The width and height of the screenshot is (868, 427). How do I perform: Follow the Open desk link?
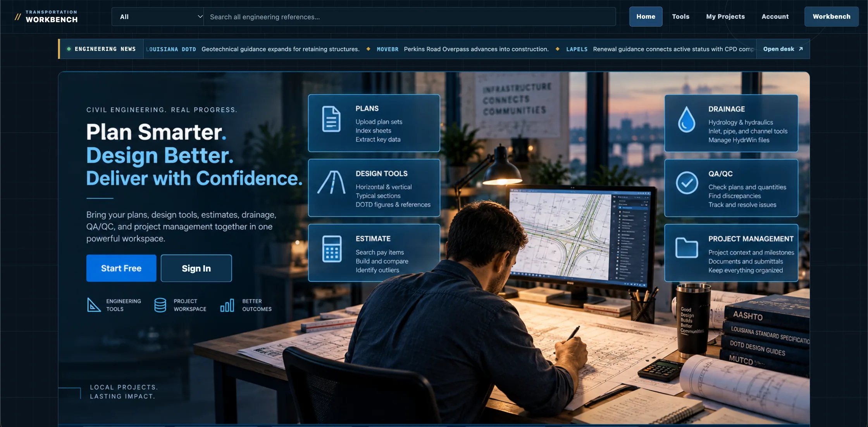pyautogui.click(x=783, y=49)
